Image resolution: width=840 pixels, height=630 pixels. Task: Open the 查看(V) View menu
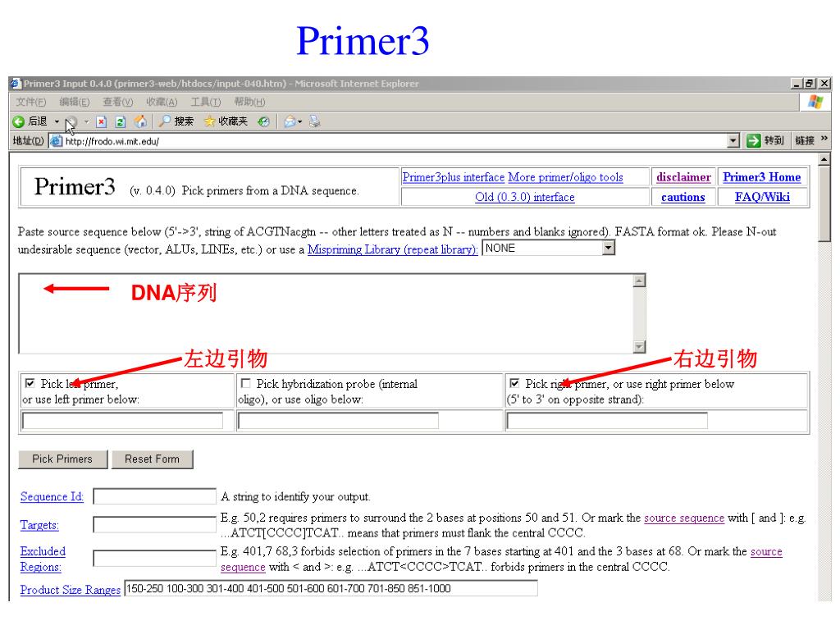click(118, 102)
